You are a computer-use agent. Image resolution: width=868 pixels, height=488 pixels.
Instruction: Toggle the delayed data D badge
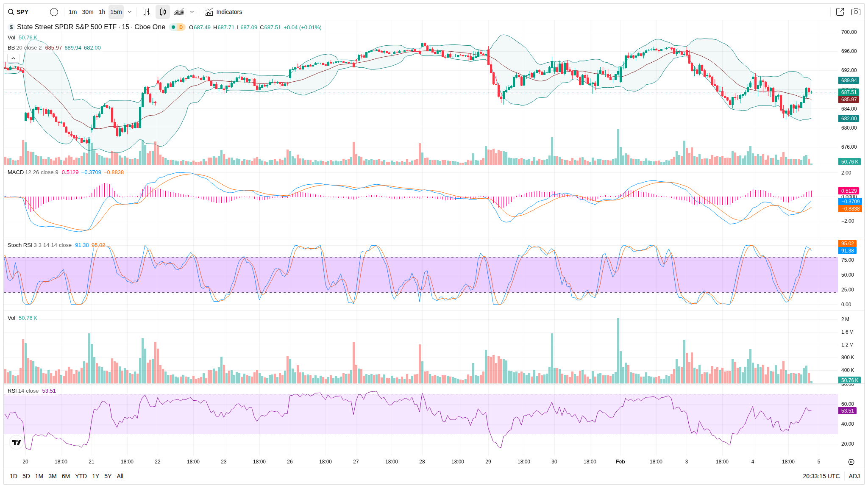tap(181, 27)
